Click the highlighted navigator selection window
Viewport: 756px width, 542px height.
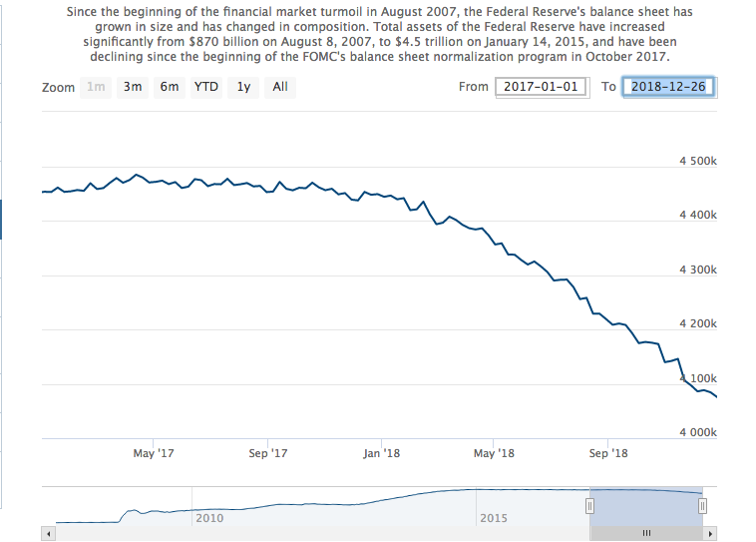point(646,504)
